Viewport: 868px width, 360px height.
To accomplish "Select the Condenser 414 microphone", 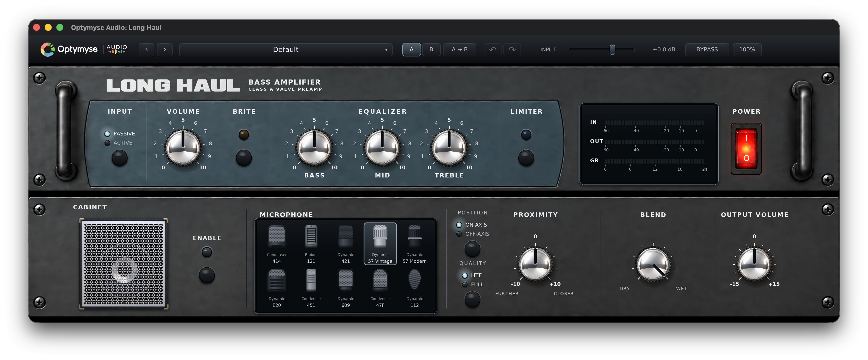I will pos(276,244).
